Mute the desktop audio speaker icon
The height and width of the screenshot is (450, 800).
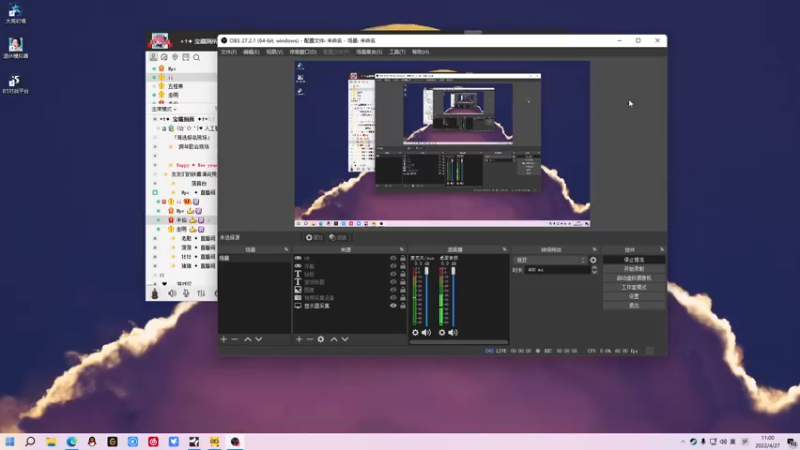pos(453,333)
